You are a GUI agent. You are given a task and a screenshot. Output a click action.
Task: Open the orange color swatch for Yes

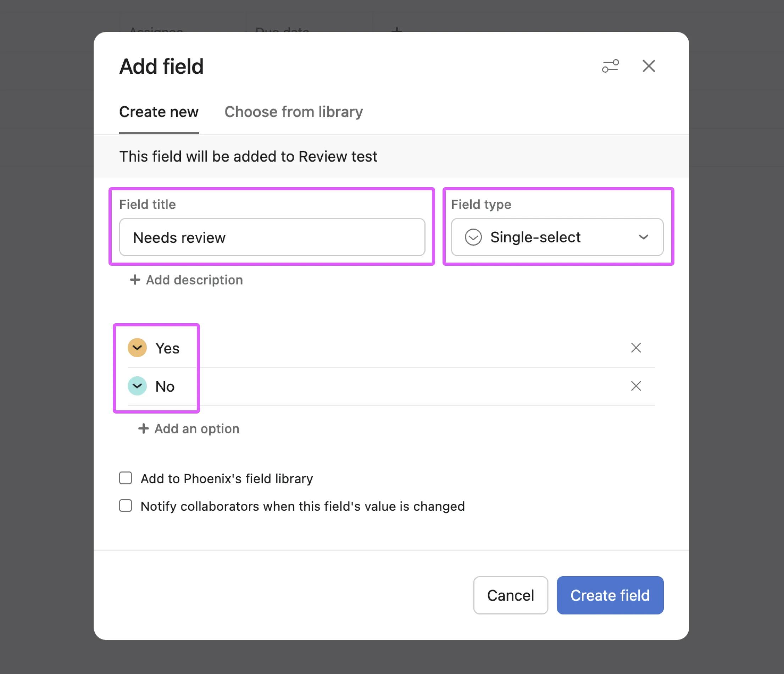tap(137, 348)
